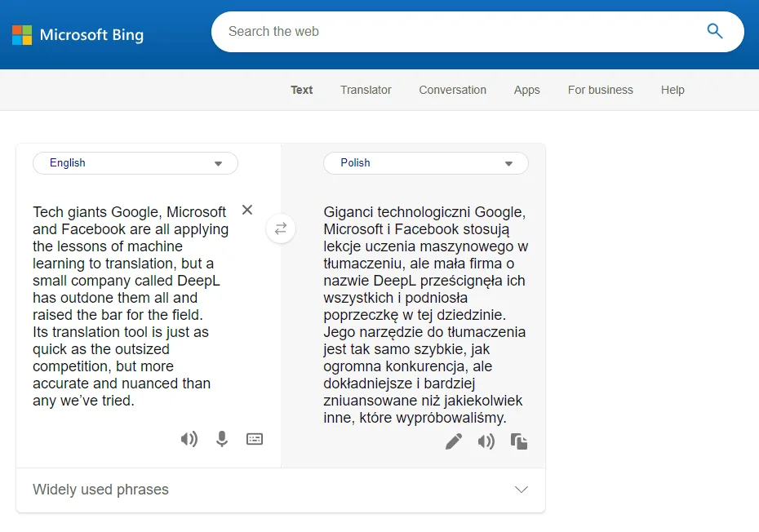Listen to the Polish translation
759x532 pixels.
tap(486, 441)
